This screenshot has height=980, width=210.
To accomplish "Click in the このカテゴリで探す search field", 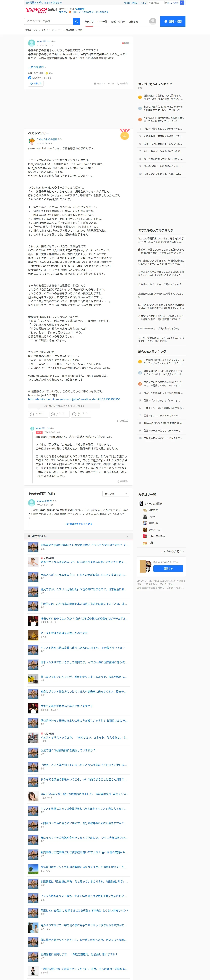I will tap(48, 21).
